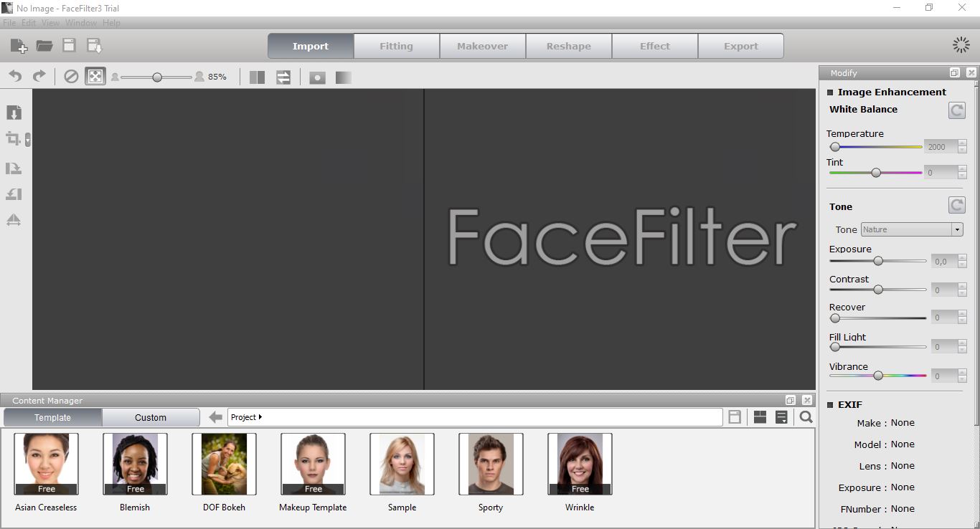Image resolution: width=980 pixels, height=529 pixels.
Task: Go to the Reshape tab
Action: point(568,46)
